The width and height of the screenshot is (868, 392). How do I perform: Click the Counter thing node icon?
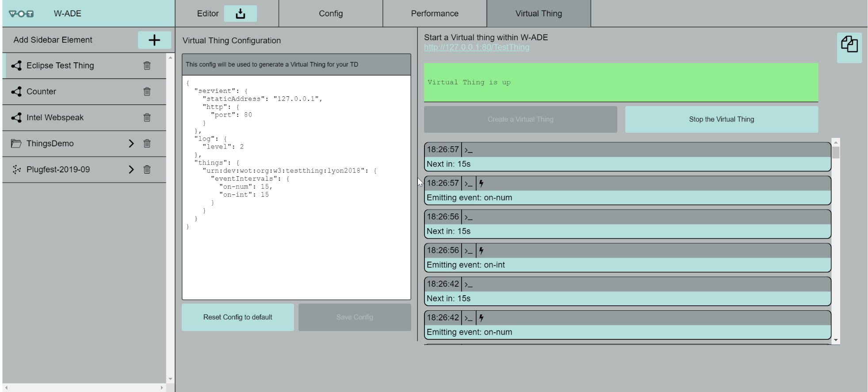click(x=16, y=91)
